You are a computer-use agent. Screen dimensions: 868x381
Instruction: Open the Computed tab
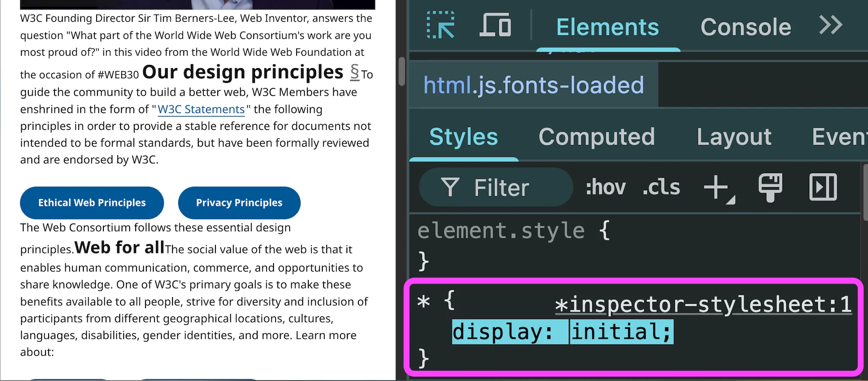tap(597, 137)
